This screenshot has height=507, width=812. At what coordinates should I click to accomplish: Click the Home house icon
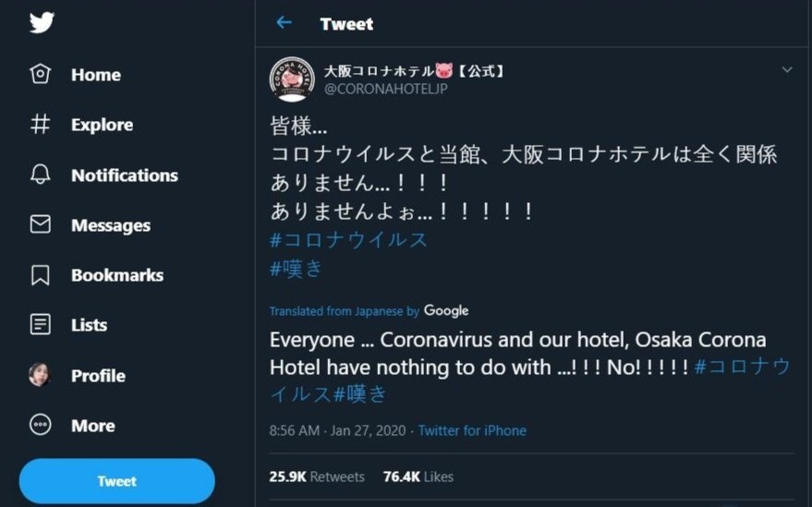point(41,74)
